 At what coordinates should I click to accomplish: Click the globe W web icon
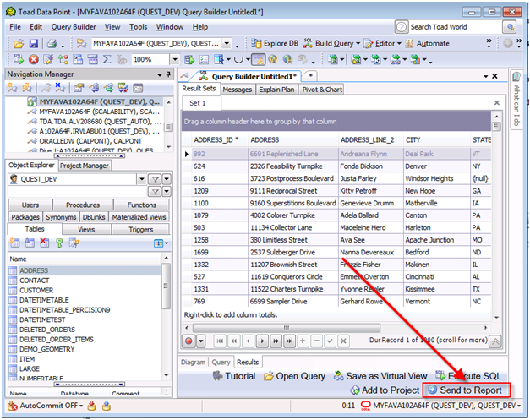click(x=273, y=60)
